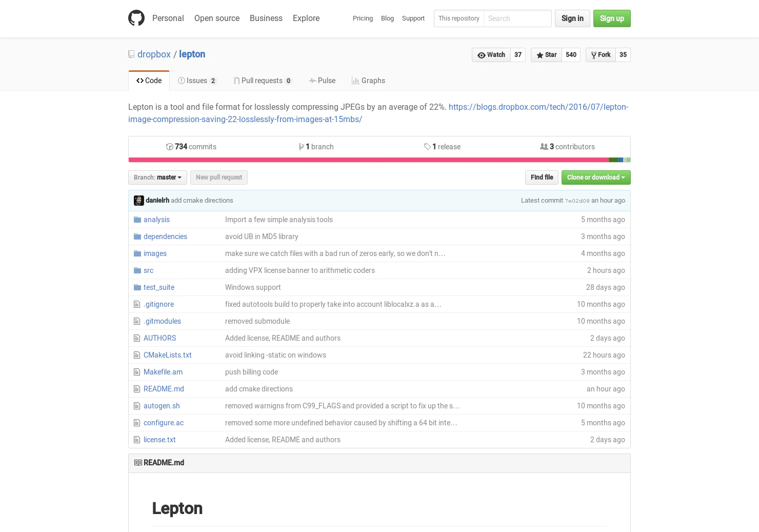The height and width of the screenshot is (532, 759).
Task: Open the Pull requests tab
Action: click(263, 81)
